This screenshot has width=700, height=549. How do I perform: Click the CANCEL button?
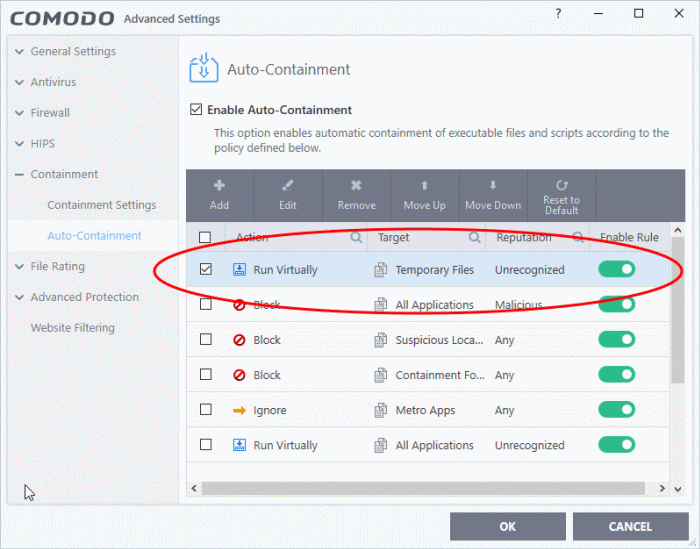pos(630,527)
